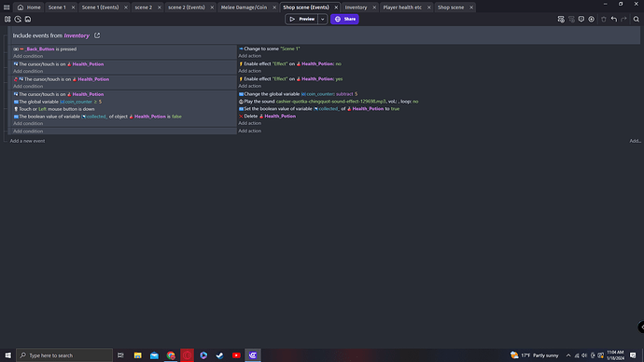Open the project manager panel icon
Viewport: 644px width, 362px height.
pyautogui.click(x=7, y=19)
